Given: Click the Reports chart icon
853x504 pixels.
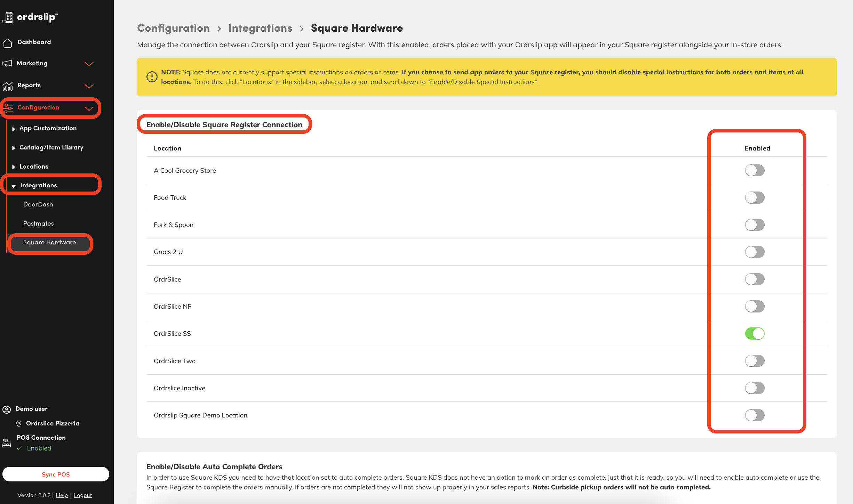Looking at the screenshot, I should point(8,86).
